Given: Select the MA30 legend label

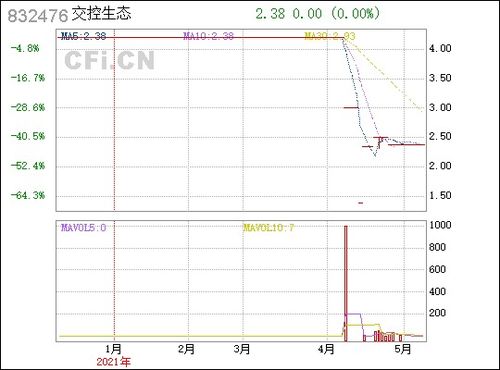Looking at the screenshot, I should [330, 36].
